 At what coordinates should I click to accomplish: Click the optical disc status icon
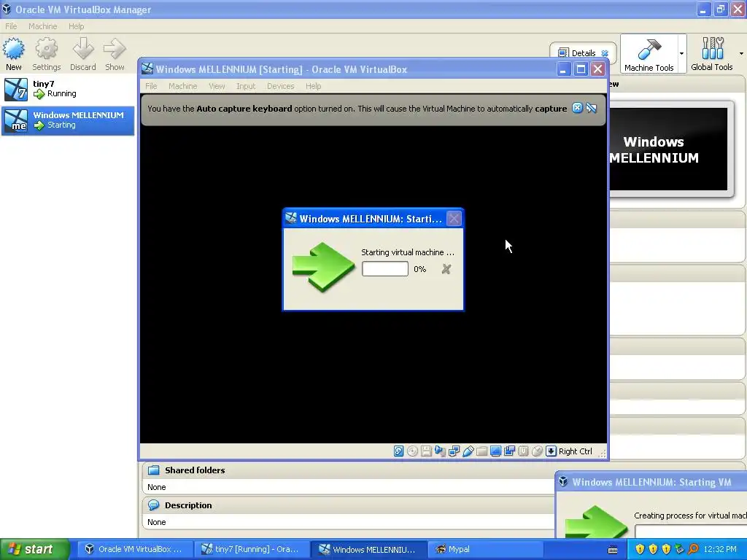[x=413, y=451]
